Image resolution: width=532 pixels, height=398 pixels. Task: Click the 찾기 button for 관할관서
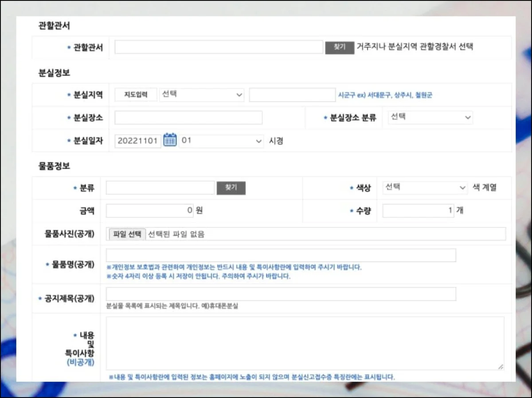339,47
